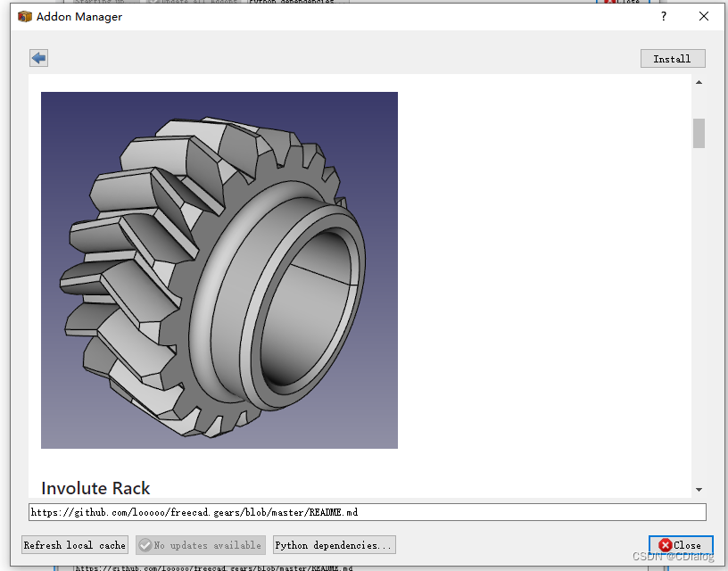728x571 pixels.
Task: Click the red Close button
Action: coord(681,545)
